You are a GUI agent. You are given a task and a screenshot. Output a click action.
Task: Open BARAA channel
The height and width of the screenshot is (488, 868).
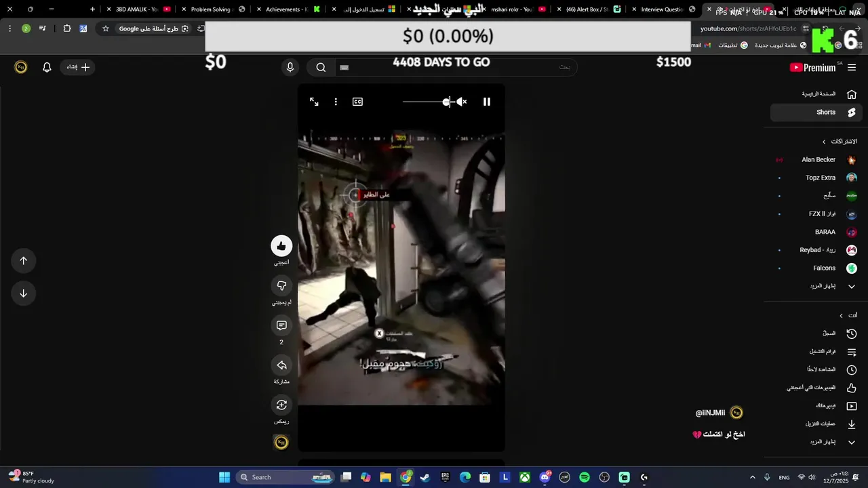point(816,232)
